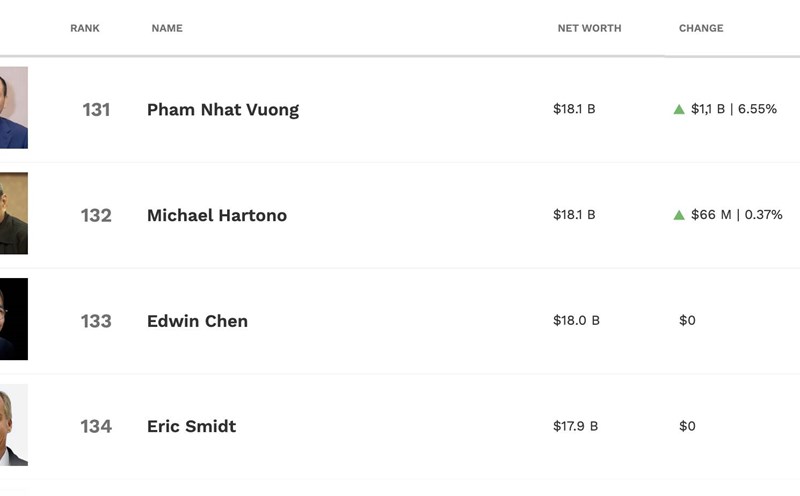The width and height of the screenshot is (800, 496).
Task: Sort the list by Rank column header
Action: [85, 28]
